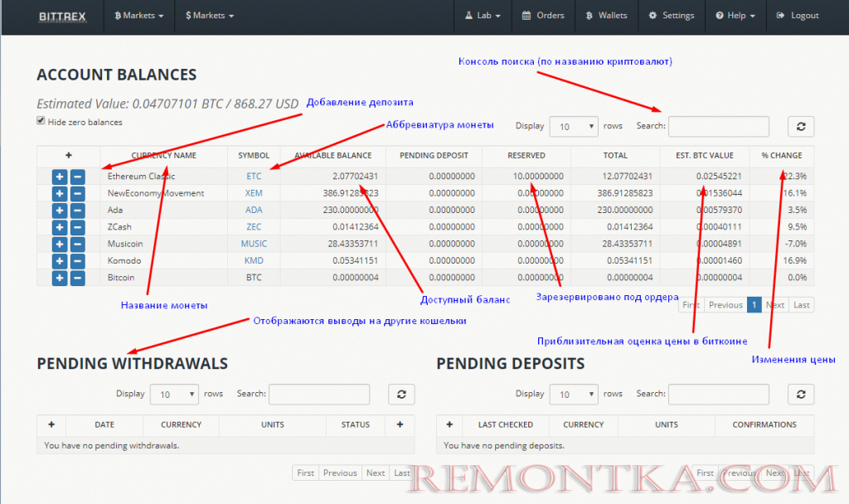This screenshot has width=849, height=504.
Task: Click the Pending Deposits search field
Action: coord(719,394)
